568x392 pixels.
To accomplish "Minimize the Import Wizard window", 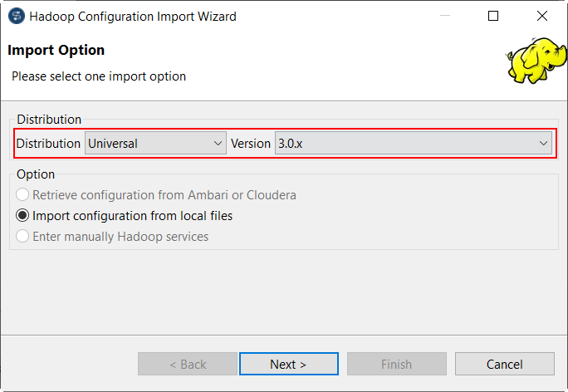I will [444, 16].
